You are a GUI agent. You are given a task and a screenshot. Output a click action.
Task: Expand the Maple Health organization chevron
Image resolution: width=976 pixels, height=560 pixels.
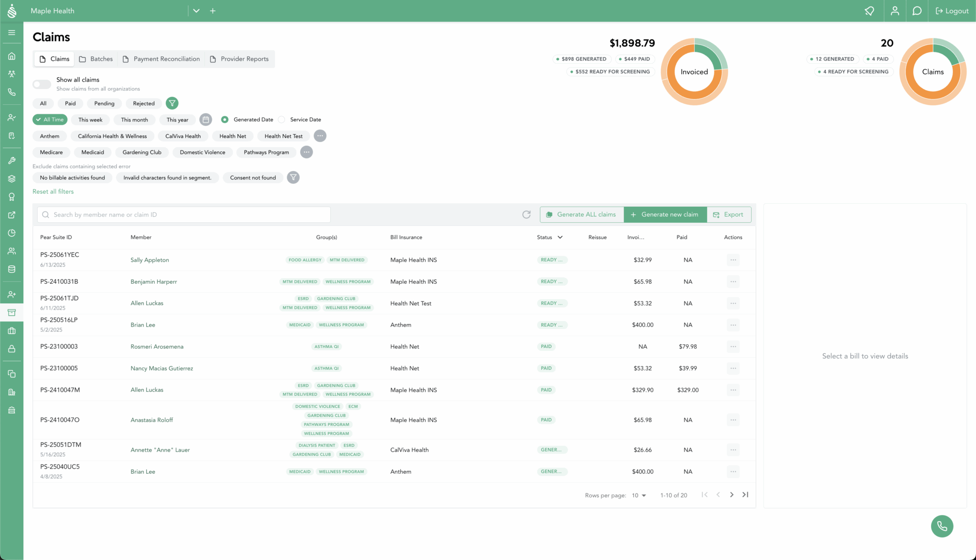coord(196,11)
